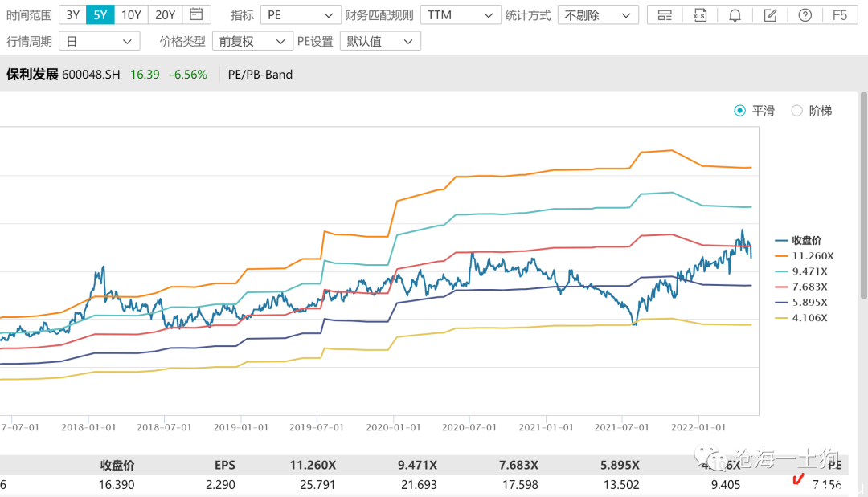Click the vertical scrollbar on the right
Screen dimensions: 868x497
coord(863,196)
